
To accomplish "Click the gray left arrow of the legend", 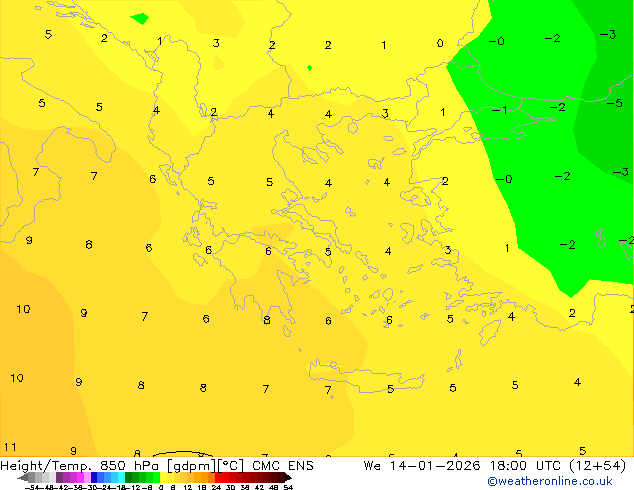I will 23,477.
